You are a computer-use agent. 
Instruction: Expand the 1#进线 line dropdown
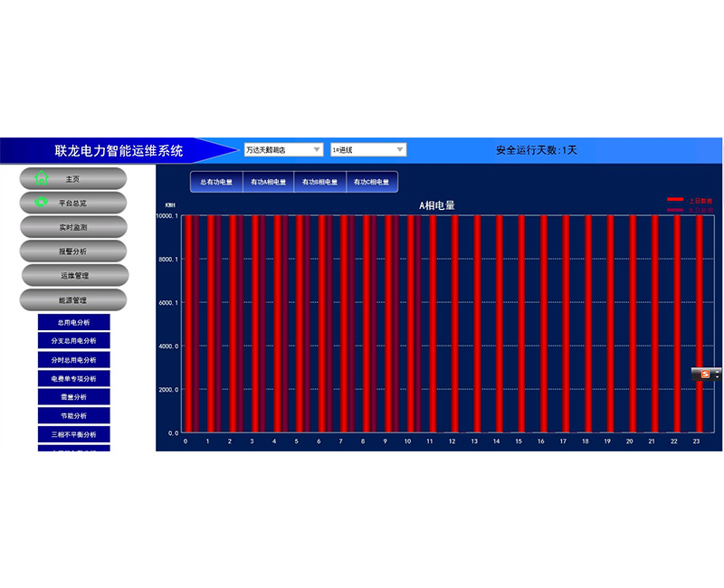point(368,149)
